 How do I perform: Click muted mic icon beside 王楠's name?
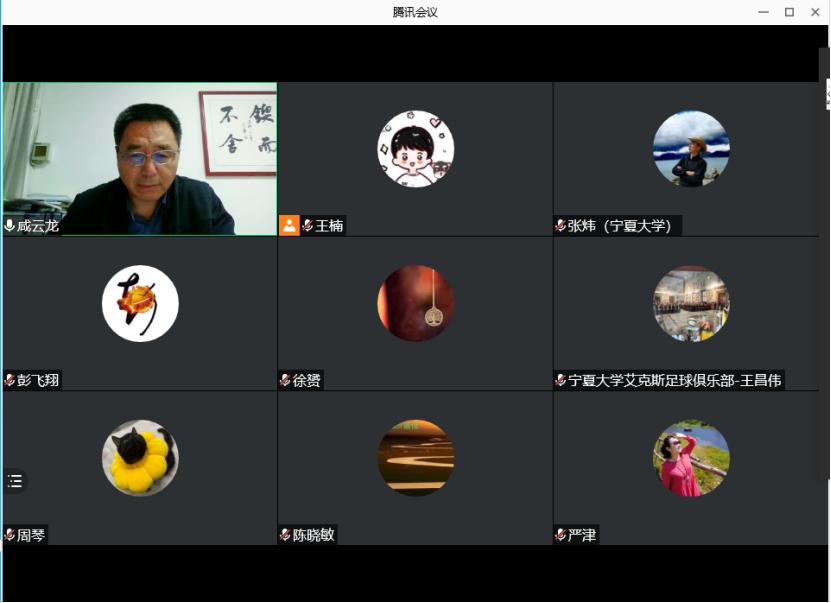click(308, 226)
